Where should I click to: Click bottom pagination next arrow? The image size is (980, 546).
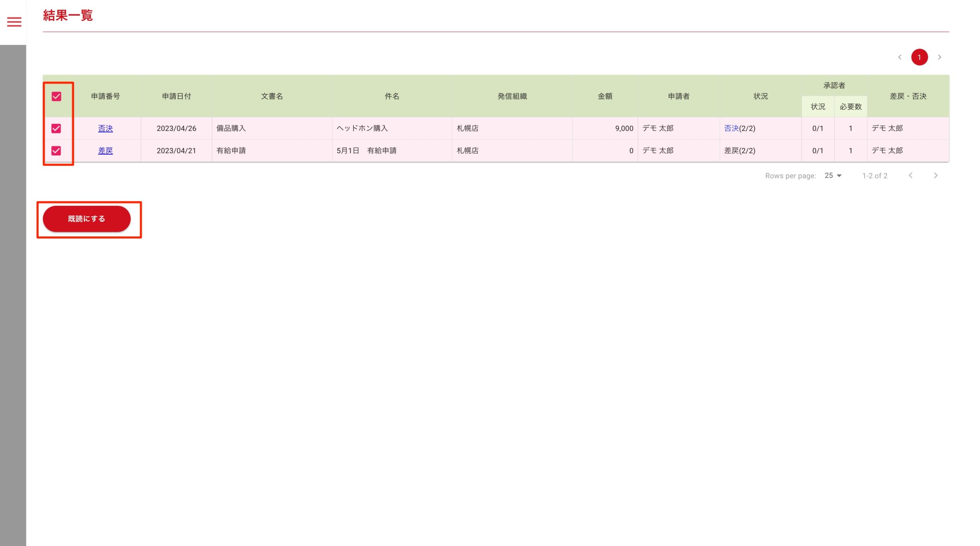936,175
